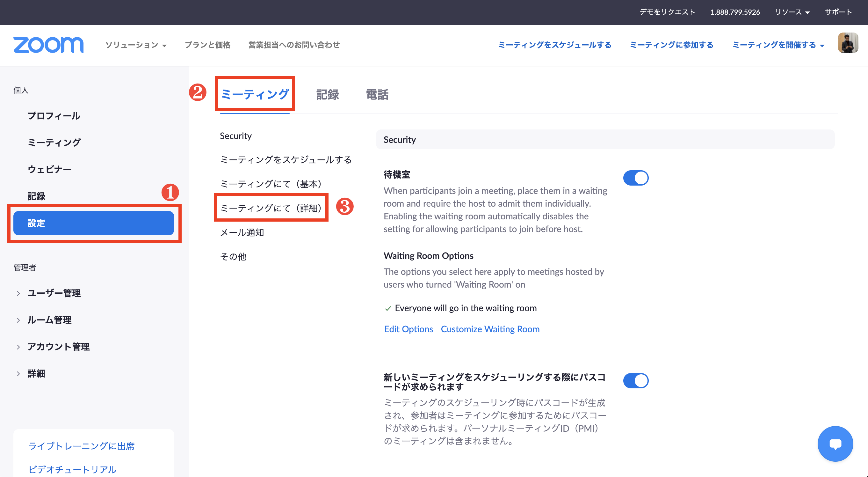Image resolution: width=868 pixels, height=477 pixels.
Task: Click デモをリクエスト link
Action: [x=667, y=12]
